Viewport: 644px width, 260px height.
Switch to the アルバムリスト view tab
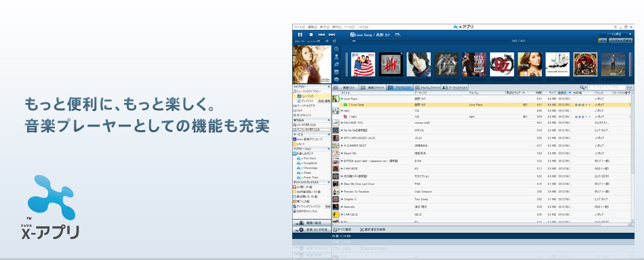400,87
